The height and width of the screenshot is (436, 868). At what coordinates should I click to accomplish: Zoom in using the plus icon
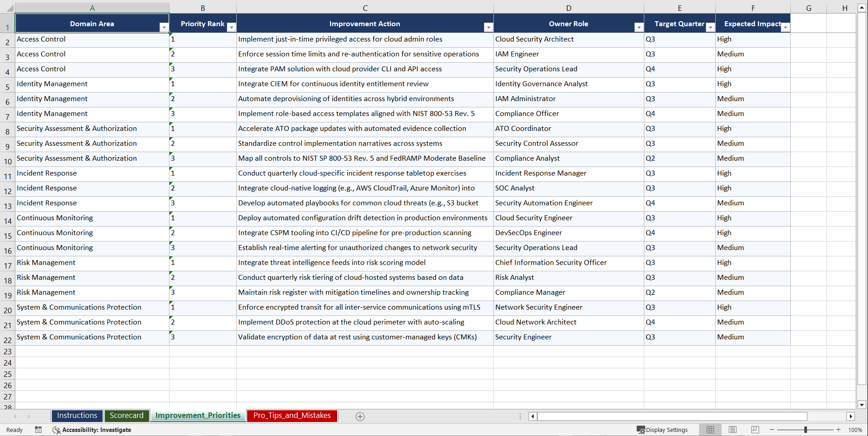[x=838, y=430]
